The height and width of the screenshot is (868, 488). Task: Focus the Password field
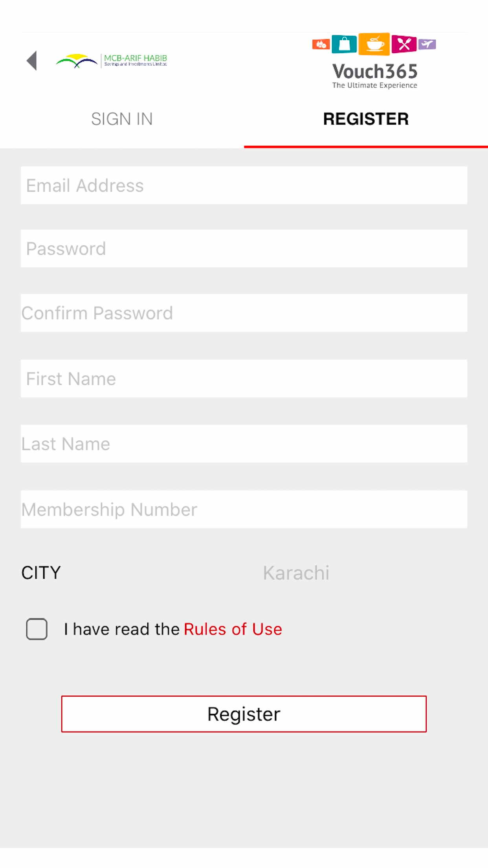(244, 248)
